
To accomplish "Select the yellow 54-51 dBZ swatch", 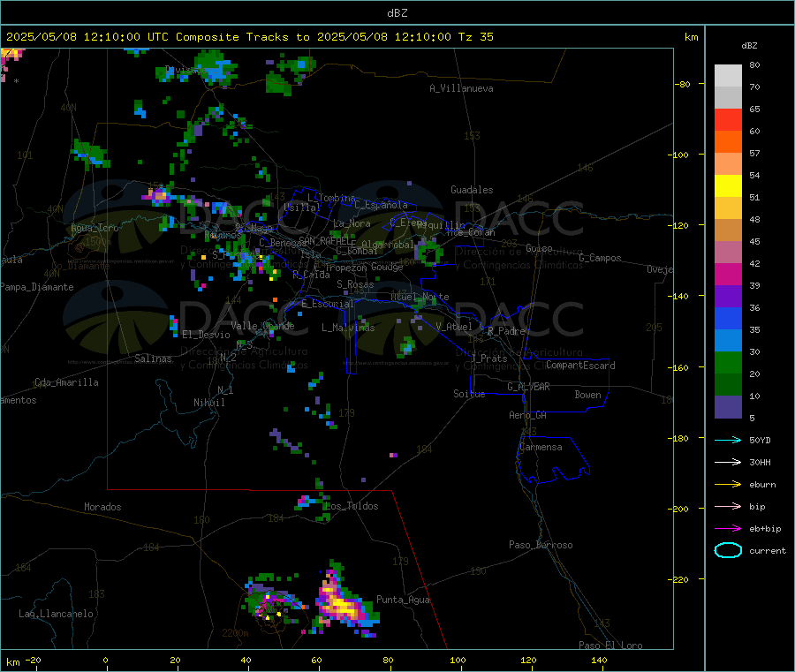I will tap(728, 186).
